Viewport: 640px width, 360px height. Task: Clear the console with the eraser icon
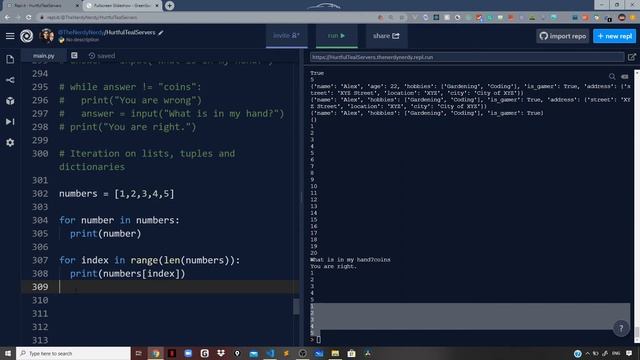(624, 76)
